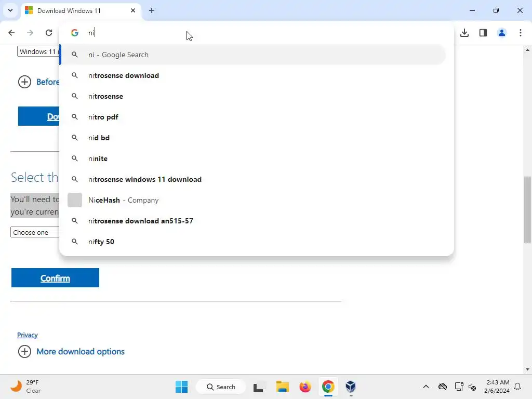Viewport: 532px width, 399px height.
Task: Open the Windows Start button
Action: (x=181, y=387)
